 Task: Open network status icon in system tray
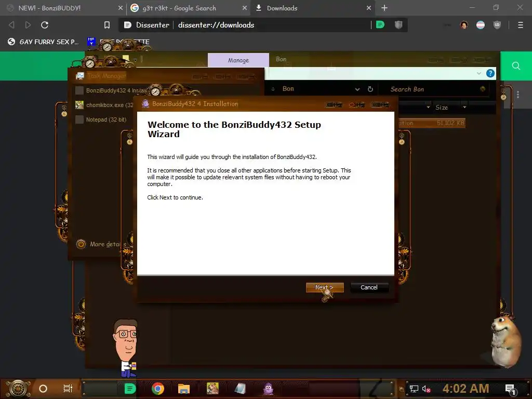[x=414, y=389]
